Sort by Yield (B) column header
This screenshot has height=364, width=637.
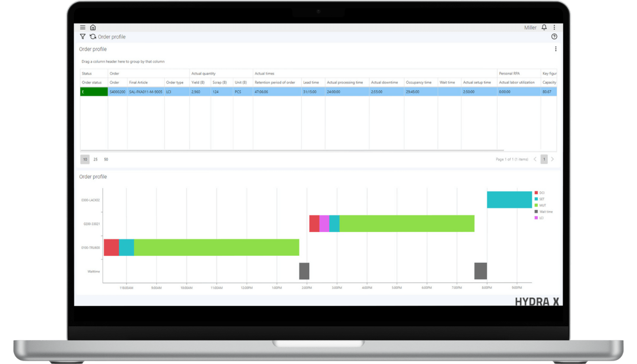200,82
